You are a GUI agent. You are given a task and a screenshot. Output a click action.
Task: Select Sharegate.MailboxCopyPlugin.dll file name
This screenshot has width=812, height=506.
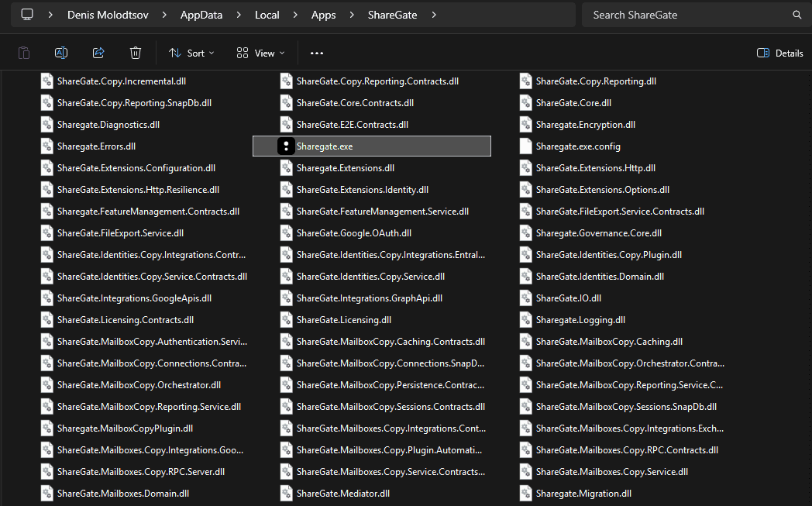click(x=125, y=429)
